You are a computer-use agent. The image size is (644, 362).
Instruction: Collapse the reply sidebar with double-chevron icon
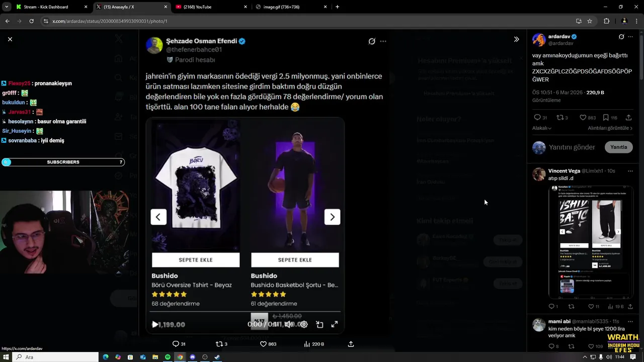(x=516, y=39)
